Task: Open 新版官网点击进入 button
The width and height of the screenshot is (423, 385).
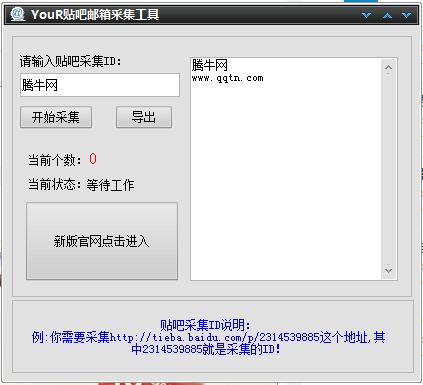Action: click(102, 241)
